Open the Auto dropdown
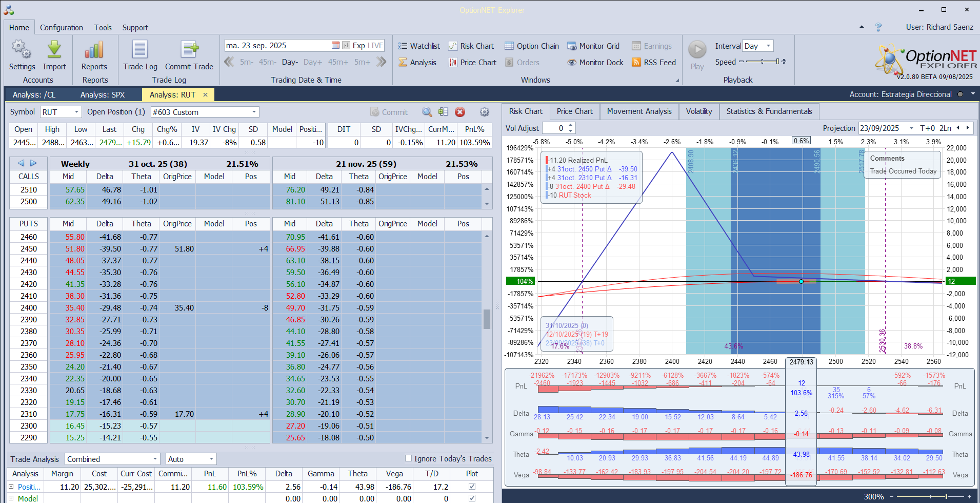The width and height of the screenshot is (980, 503). [x=211, y=459]
